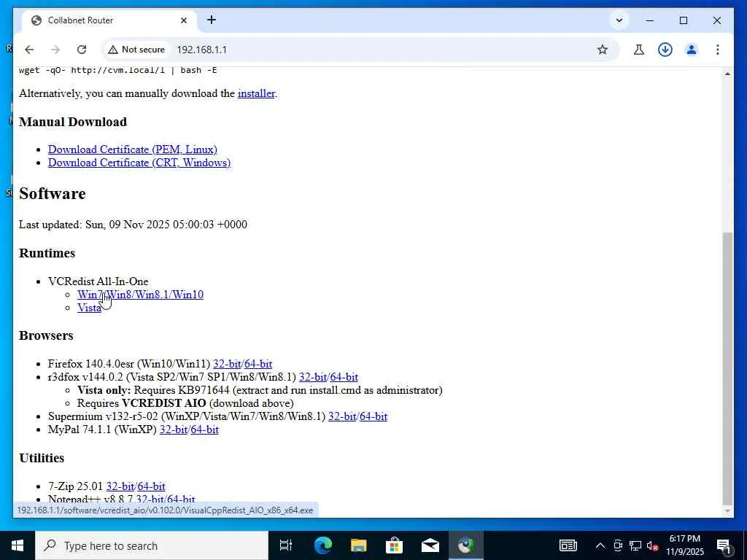The image size is (747, 560).
Task: Open a new browser tab
Action: tap(212, 20)
